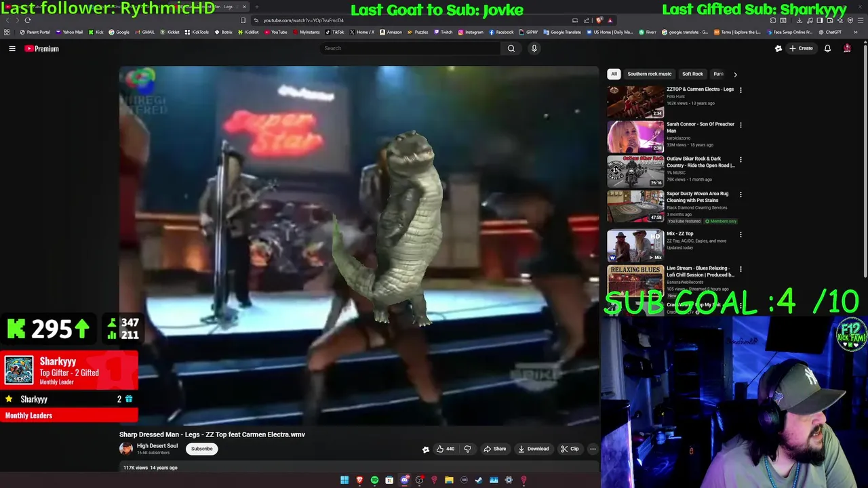Click the Share button
The image size is (868, 488).
coord(494,449)
